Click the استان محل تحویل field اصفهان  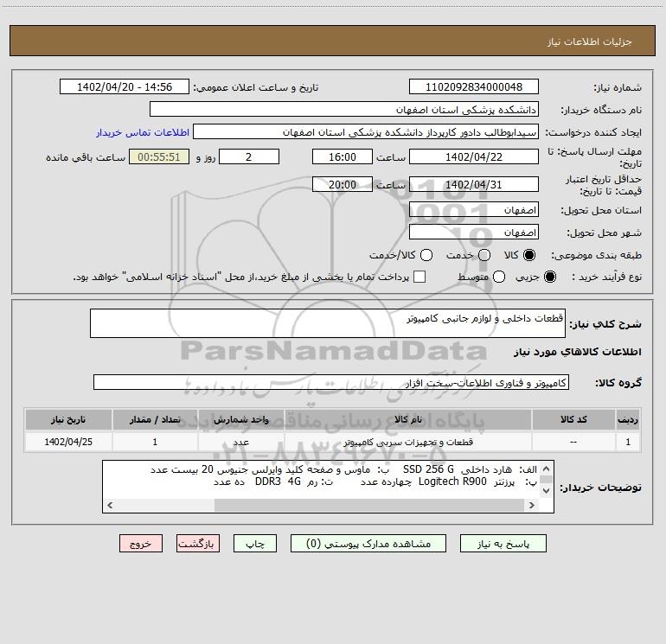(474, 210)
